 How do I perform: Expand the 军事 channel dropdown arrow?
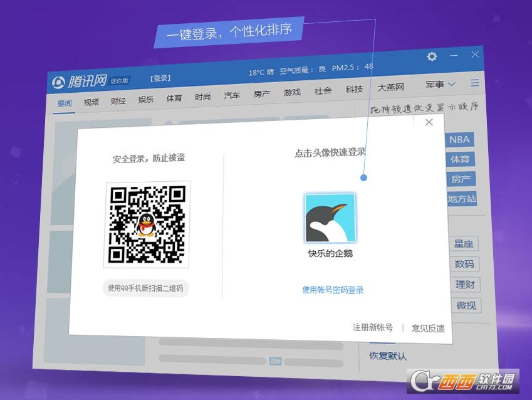452,84
